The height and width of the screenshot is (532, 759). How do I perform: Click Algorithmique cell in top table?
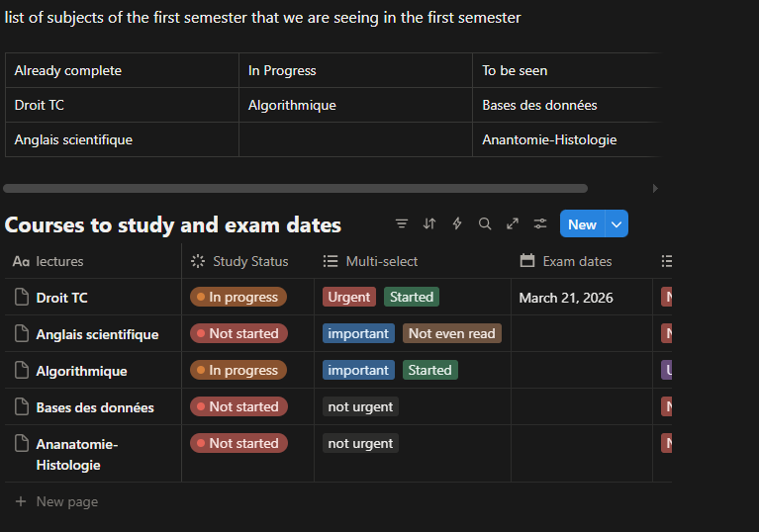(x=356, y=105)
